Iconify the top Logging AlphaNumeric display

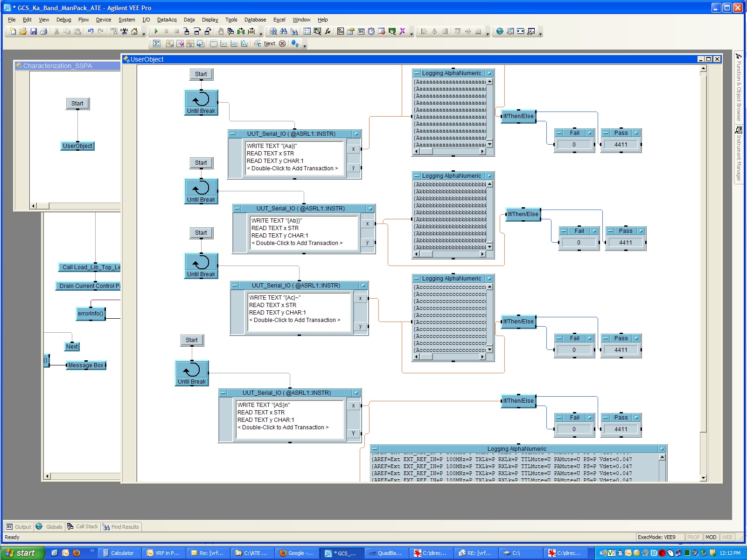click(417, 73)
